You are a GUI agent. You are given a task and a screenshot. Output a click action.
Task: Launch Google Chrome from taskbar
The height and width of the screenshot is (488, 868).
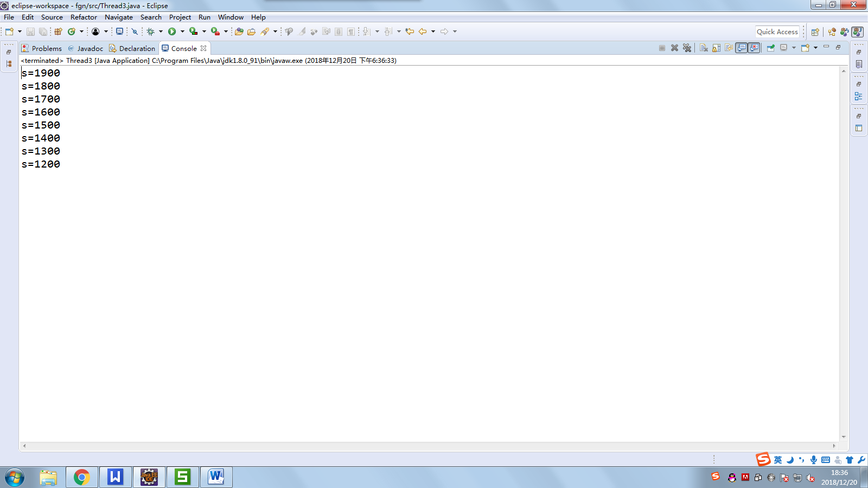coord(82,477)
